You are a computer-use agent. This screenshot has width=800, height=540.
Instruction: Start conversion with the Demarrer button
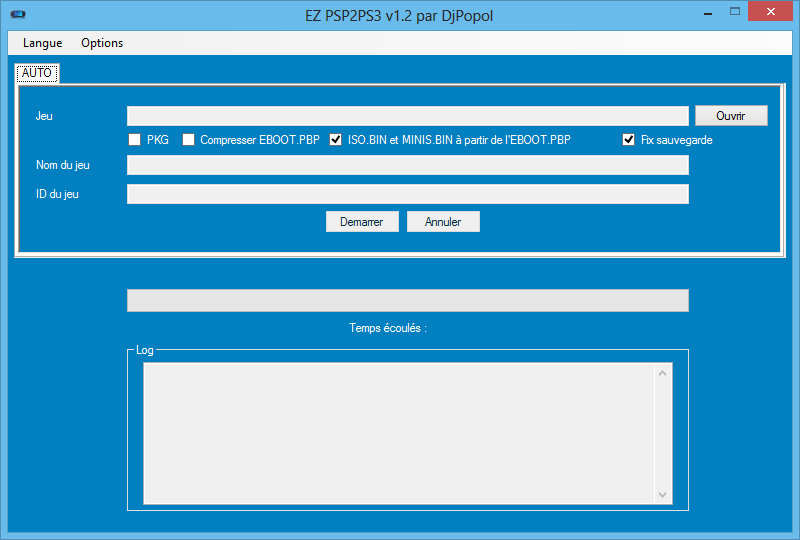362,222
